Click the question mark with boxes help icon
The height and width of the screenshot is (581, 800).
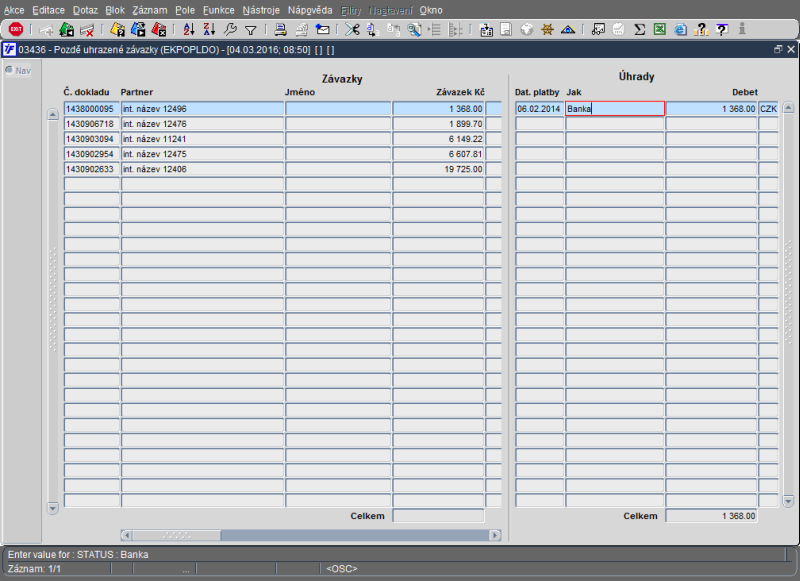tap(702, 30)
